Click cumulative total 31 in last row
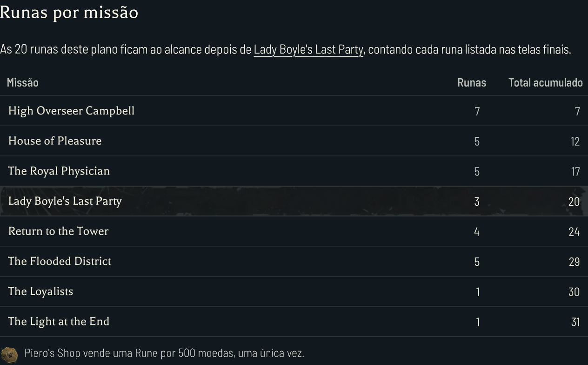Image resolution: width=588 pixels, height=365 pixels. click(x=575, y=322)
